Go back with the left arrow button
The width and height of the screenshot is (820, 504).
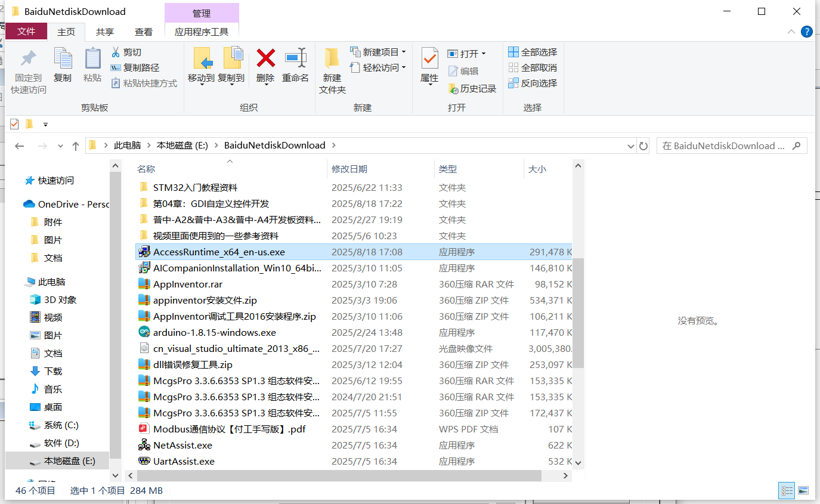pos(20,146)
